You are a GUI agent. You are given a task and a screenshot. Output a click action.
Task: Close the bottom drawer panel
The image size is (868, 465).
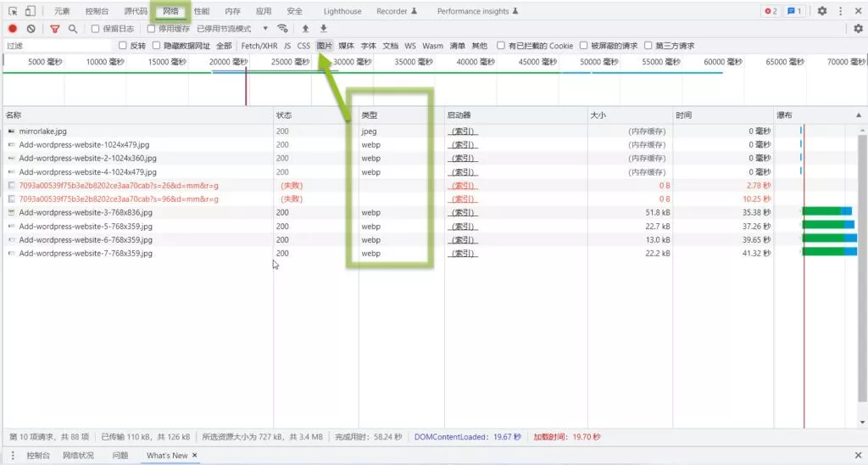(858, 455)
